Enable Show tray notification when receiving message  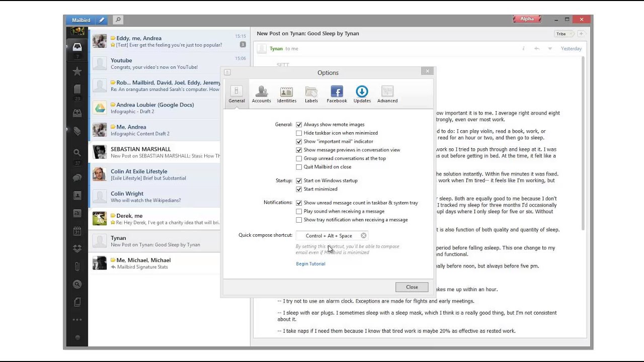coord(299,220)
